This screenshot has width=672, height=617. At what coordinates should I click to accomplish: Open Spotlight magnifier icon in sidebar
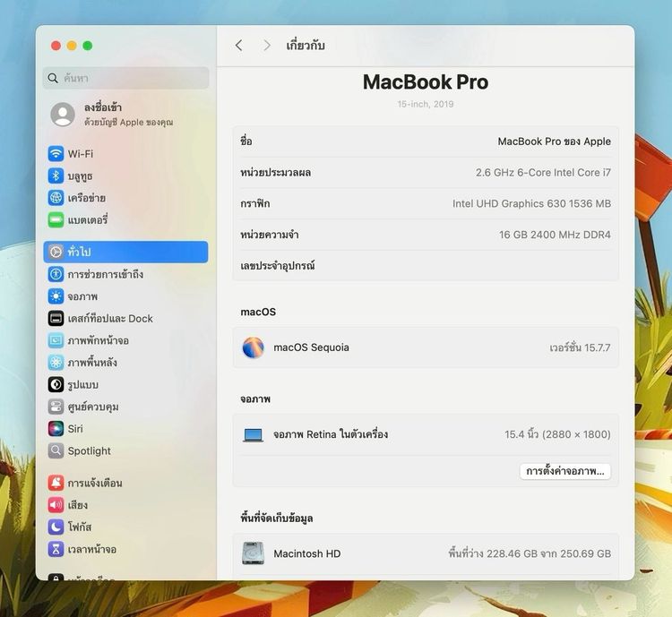coord(56,450)
